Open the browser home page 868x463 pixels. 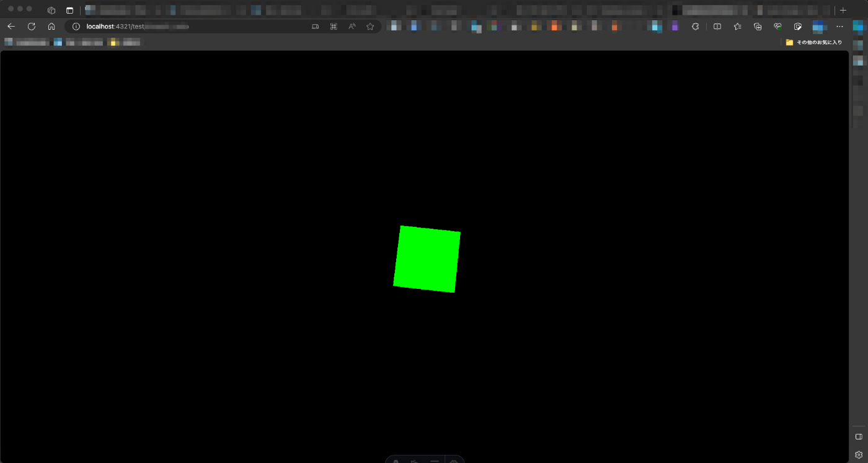click(x=51, y=27)
